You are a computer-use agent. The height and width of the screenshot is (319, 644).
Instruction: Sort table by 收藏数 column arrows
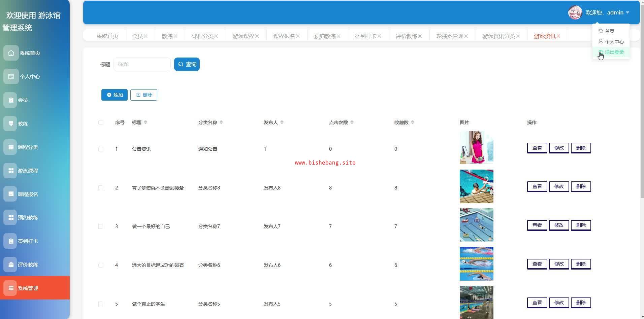click(x=413, y=122)
